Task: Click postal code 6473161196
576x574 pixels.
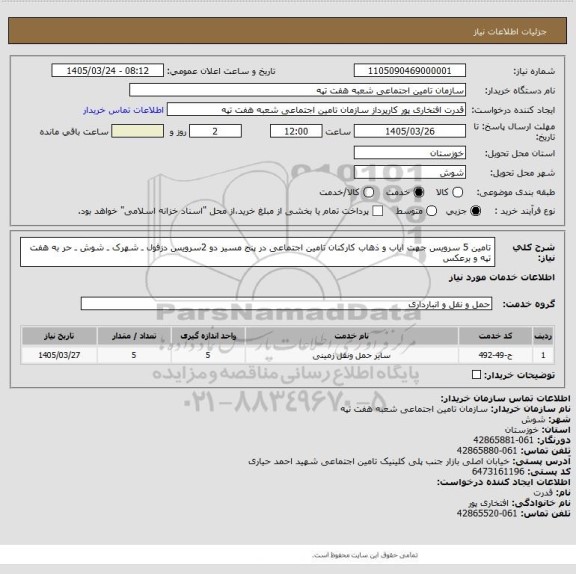Action: [x=498, y=471]
